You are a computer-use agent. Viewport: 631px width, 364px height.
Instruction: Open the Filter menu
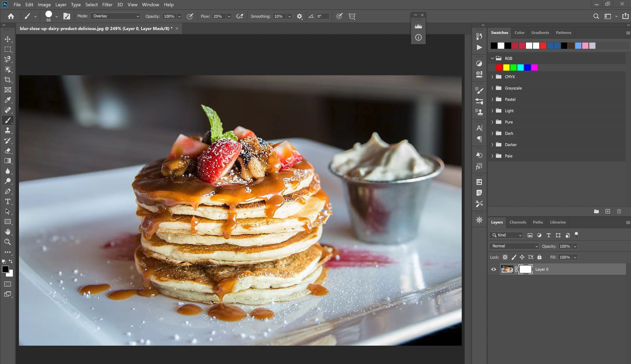(107, 4)
